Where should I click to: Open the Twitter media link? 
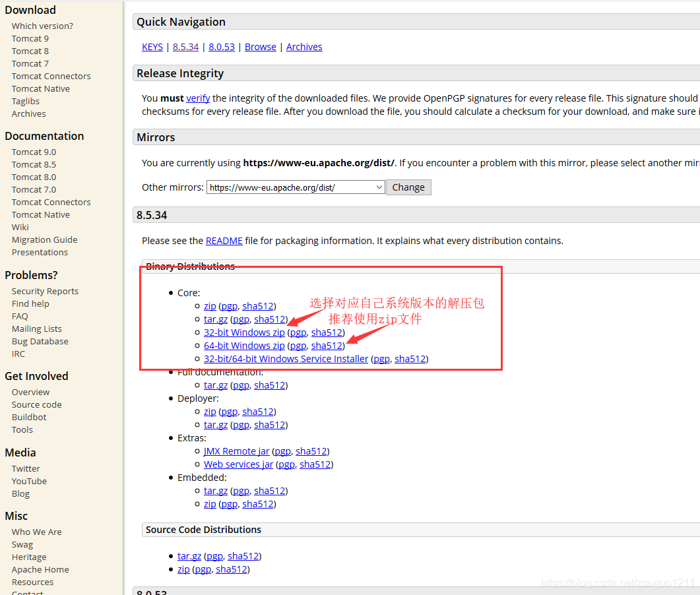(x=26, y=469)
